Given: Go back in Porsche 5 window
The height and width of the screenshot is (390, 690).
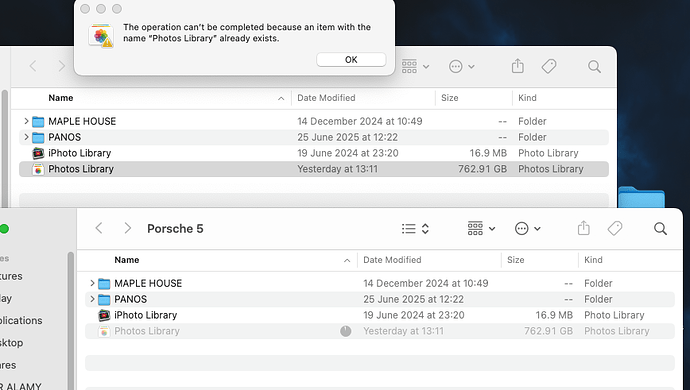Looking at the screenshot, I should pyautogui.click(x=99, y=228).
